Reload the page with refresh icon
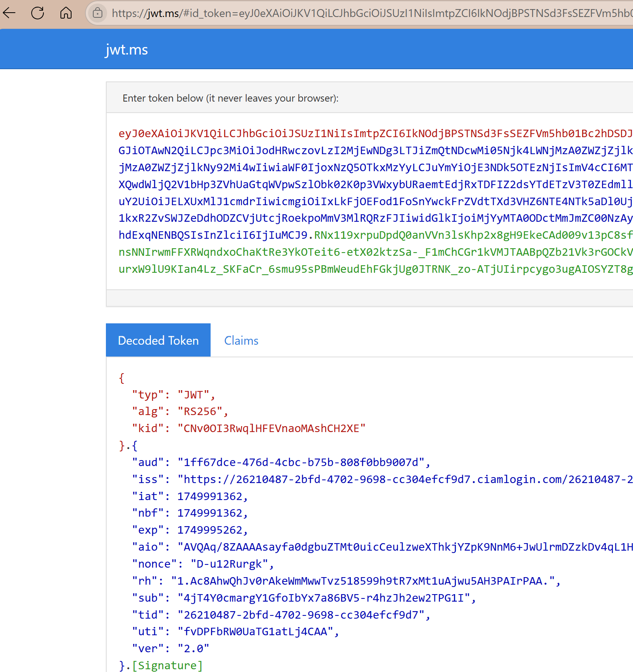The height and width of the screenshot is (672, 633). coord(38,13)
